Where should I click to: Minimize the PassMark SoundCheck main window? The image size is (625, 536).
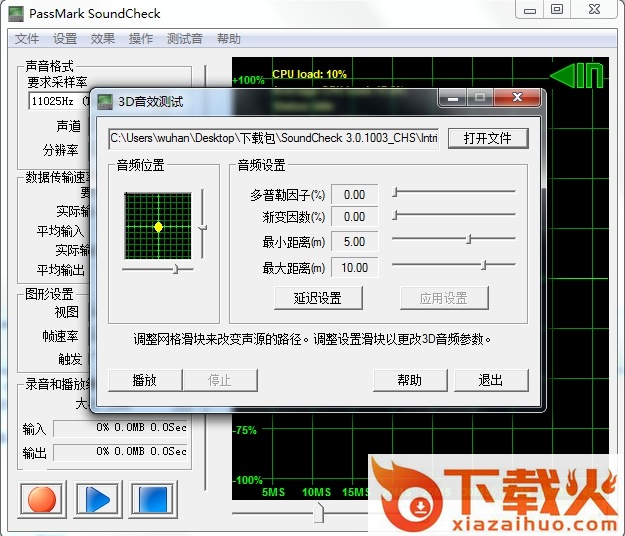pos(530,10)
